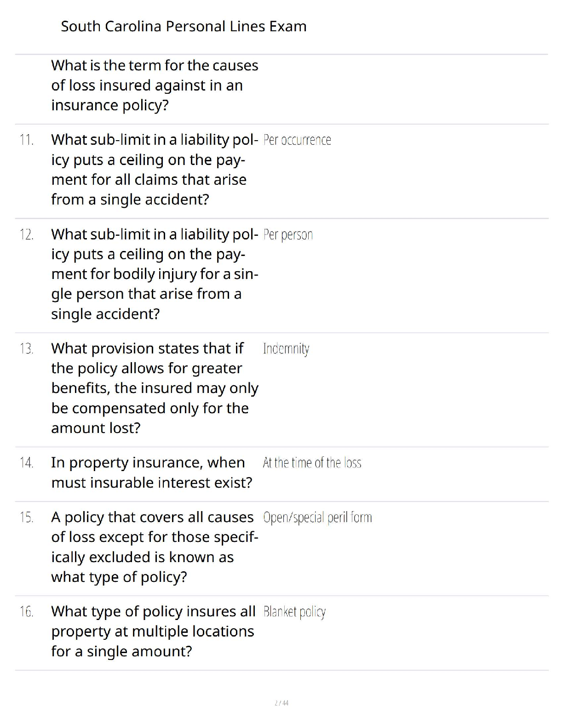The image size is (563, 728).
Task: Click the 'Blanket policy' answer
Action: [x=294, y=612]
